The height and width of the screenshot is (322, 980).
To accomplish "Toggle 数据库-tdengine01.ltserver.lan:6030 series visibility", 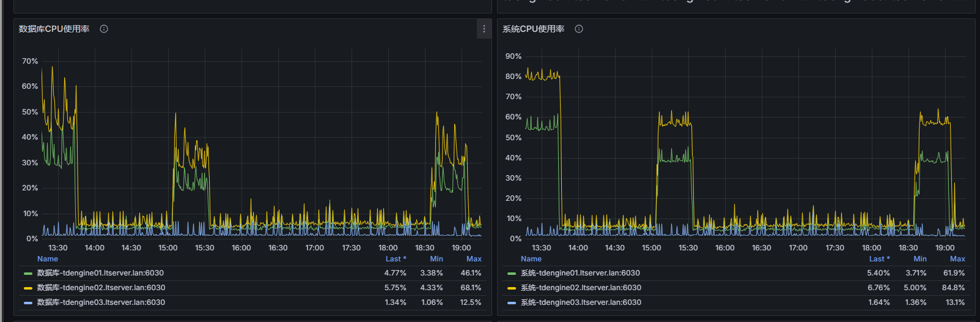I will coord(100,273).
